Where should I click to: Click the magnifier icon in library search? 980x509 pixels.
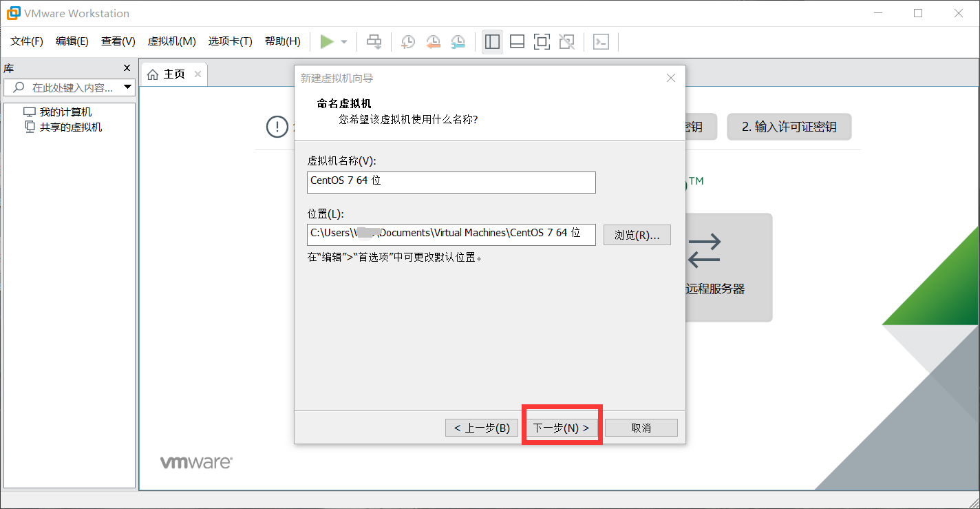coord(19,87)
